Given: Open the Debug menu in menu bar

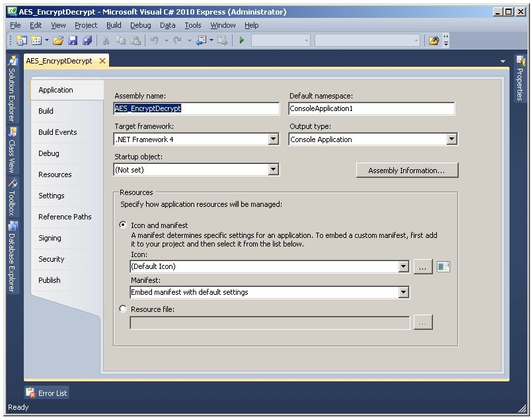Looking at the screenshot, I should click(x=140, y=25).
